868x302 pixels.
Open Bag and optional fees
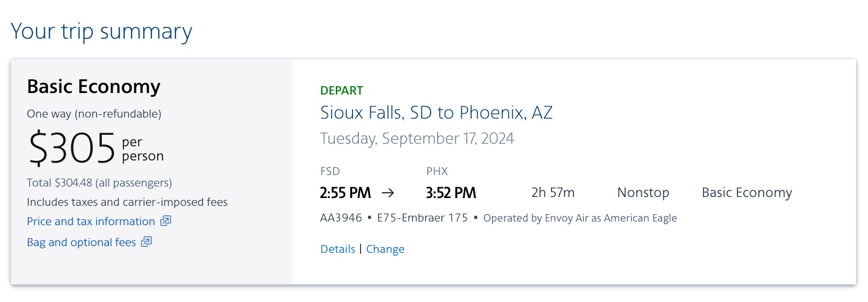[81, 242]
